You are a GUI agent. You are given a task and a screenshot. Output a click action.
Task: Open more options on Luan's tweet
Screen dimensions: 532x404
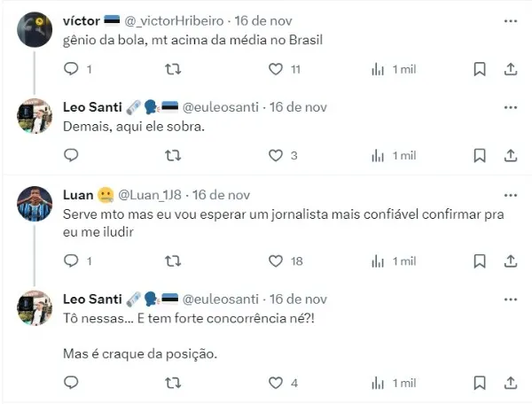pos(511,195)
